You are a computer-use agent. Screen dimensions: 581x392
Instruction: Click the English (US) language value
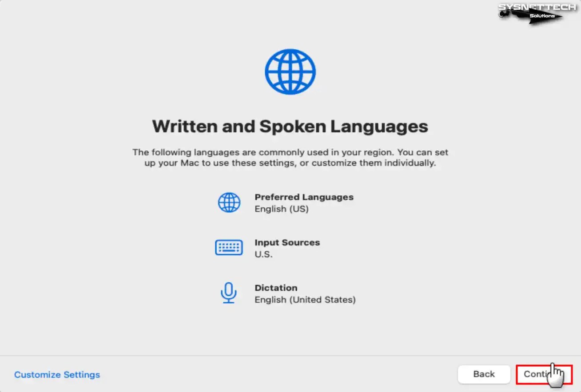tap(281, 209)
